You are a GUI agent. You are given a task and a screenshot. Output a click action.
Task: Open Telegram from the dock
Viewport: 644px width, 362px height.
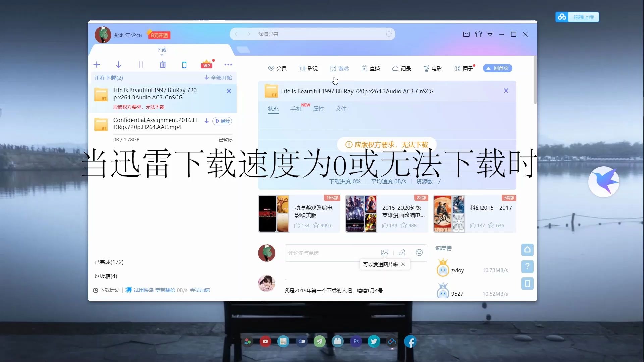pos(320,341)
